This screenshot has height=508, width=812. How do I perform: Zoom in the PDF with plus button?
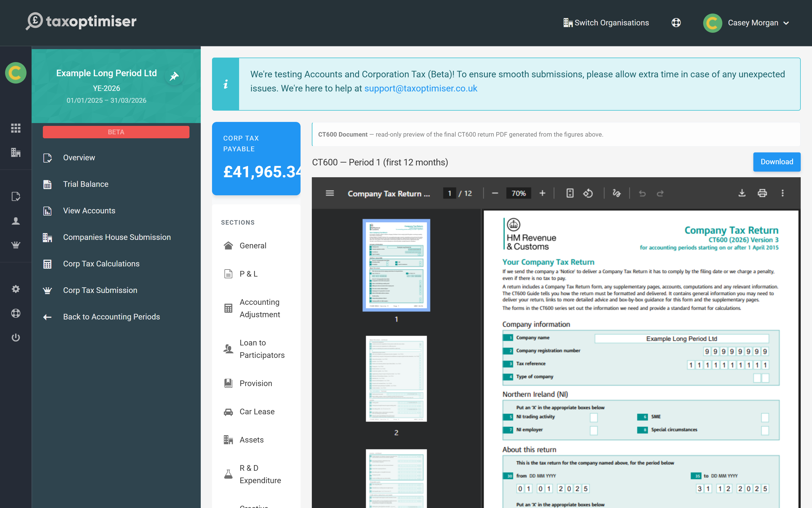click(x=542, y=193)
